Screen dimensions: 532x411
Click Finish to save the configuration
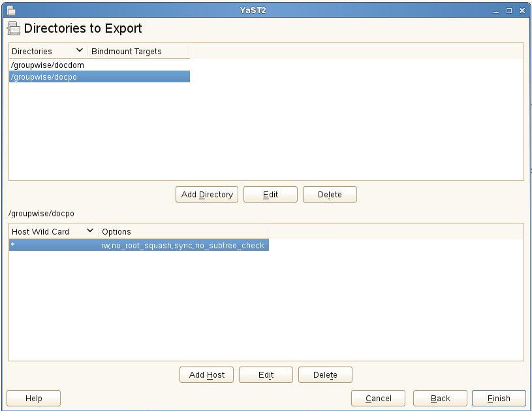[x=499, y=399]
